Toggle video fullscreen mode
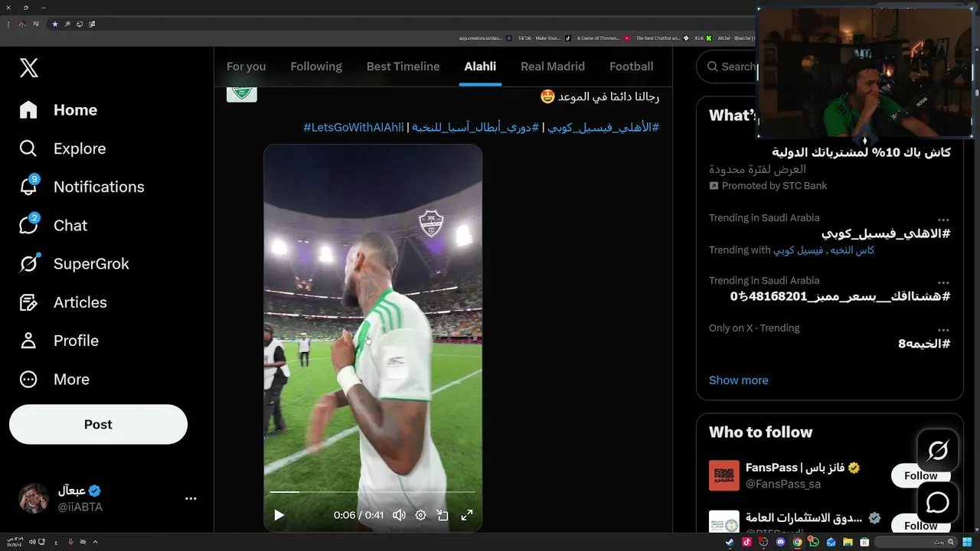The image size is (980, 551). 466,515
